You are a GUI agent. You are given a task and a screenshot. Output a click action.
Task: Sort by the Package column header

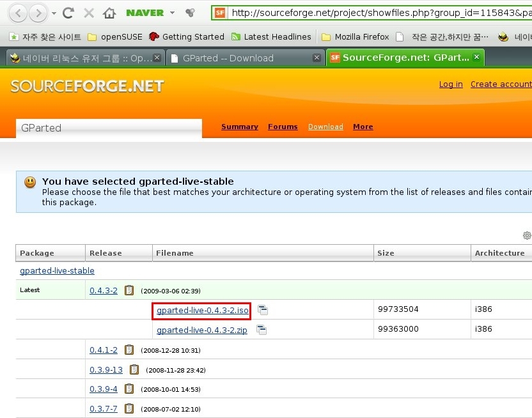pos(51,253)
